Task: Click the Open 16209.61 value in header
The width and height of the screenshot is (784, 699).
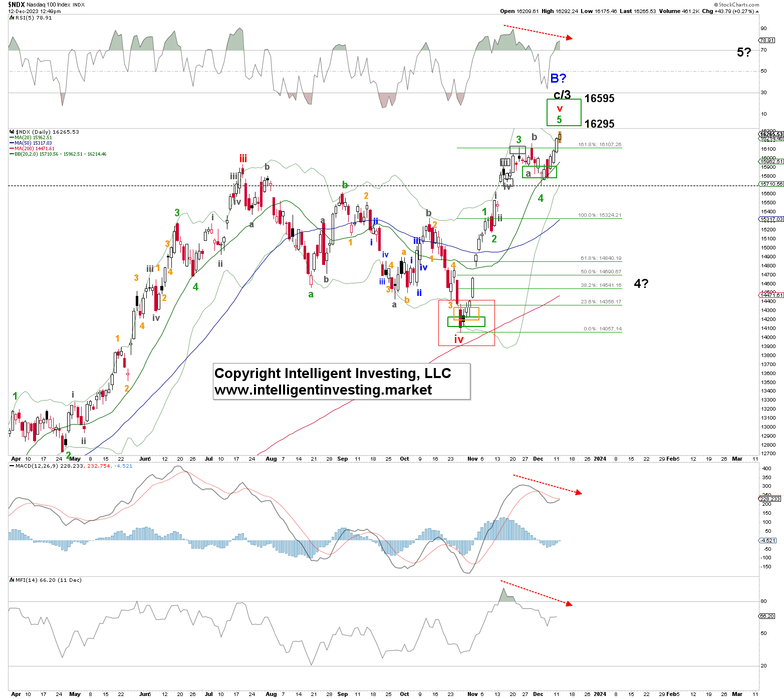Action: click(x=520, y=11)
